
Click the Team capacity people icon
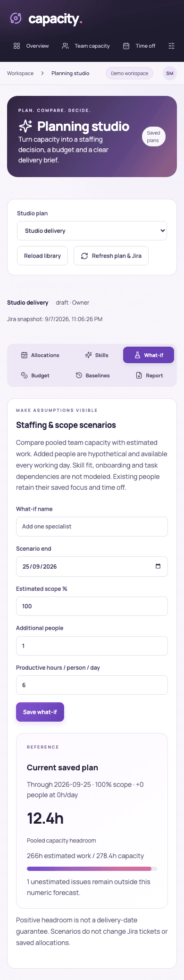tap(65, 46)
